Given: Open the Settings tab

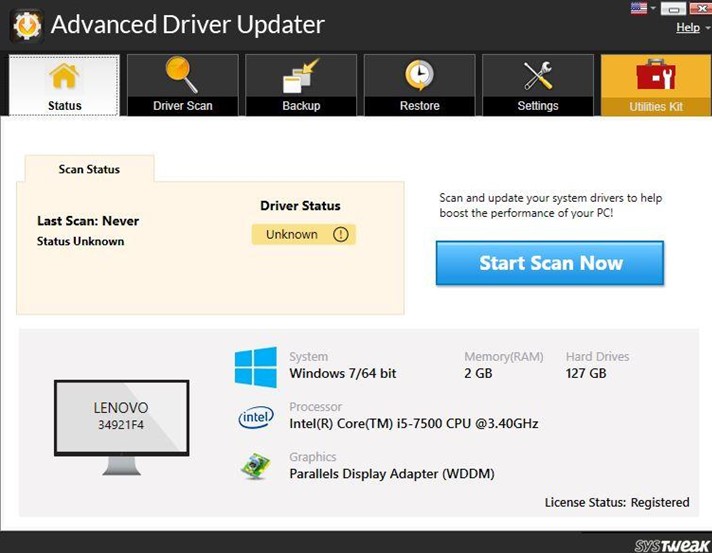Looking at the screenshot, I should 538,85.
